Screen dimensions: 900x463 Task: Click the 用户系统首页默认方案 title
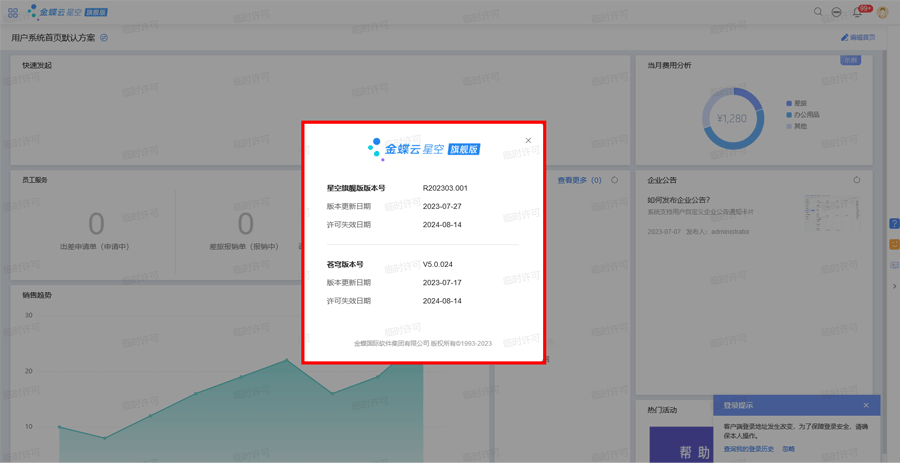(x=53, y=38)
